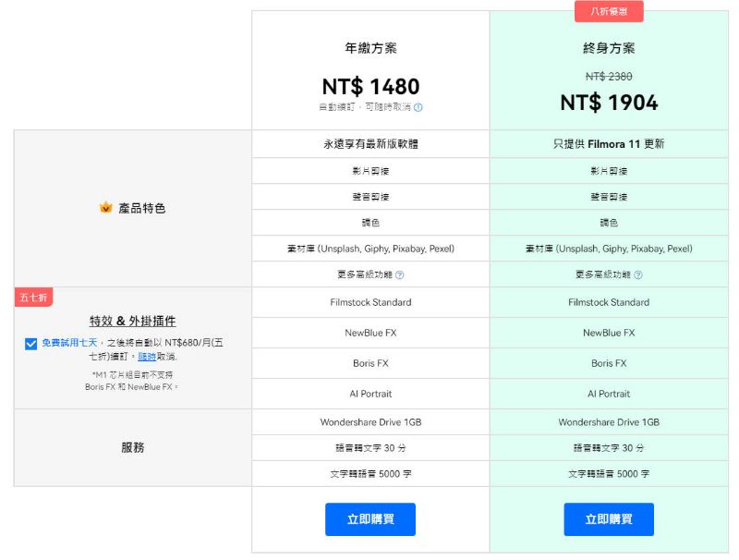The height and width of the screenshot is (560, 739).
Task: Select the 年繳方案 plan title
Action: [x=371, y=48]
